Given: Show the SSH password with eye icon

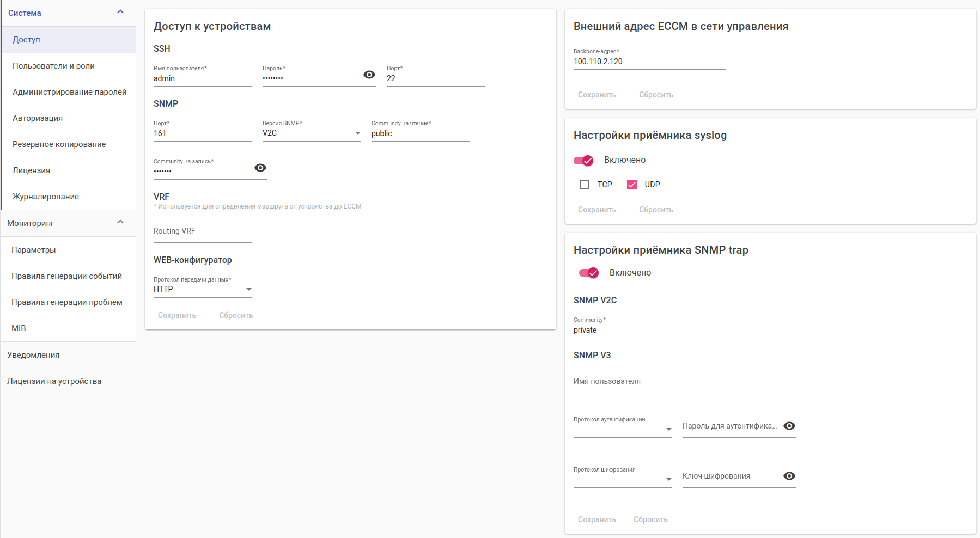Looking at the screenshot, I should 369,75.
